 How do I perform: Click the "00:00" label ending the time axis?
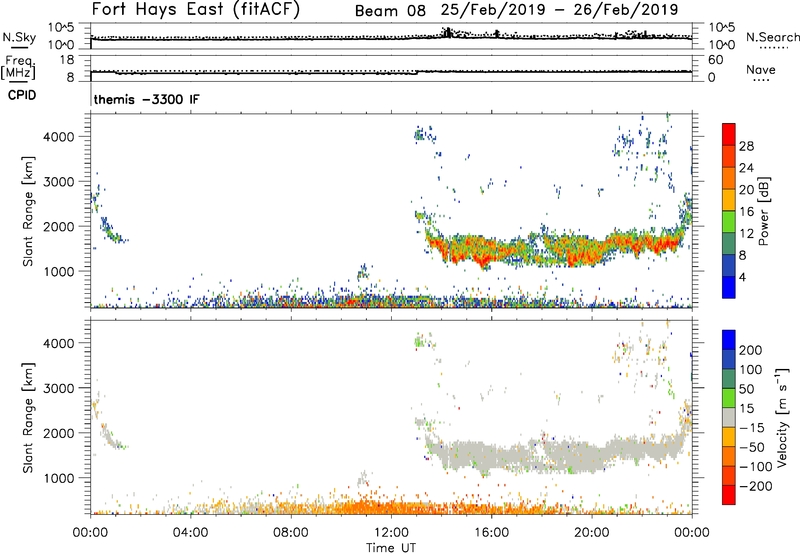tap(691, 533)
